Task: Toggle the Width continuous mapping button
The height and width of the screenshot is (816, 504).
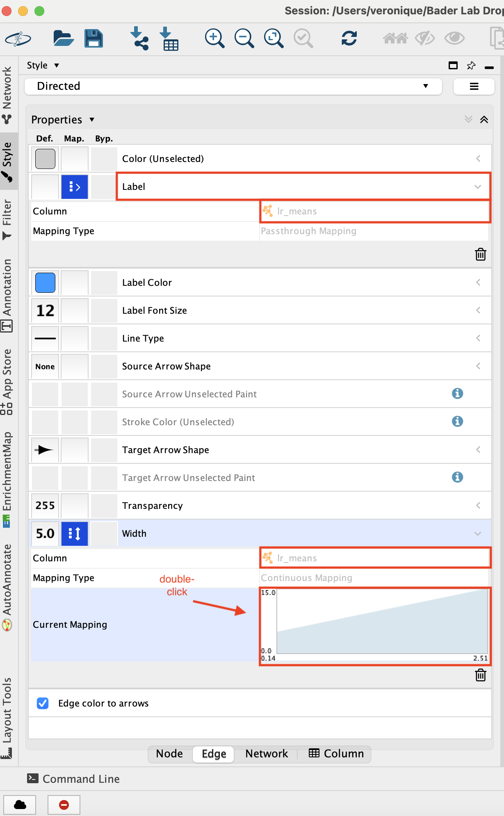Action: (x=74, y=533)
